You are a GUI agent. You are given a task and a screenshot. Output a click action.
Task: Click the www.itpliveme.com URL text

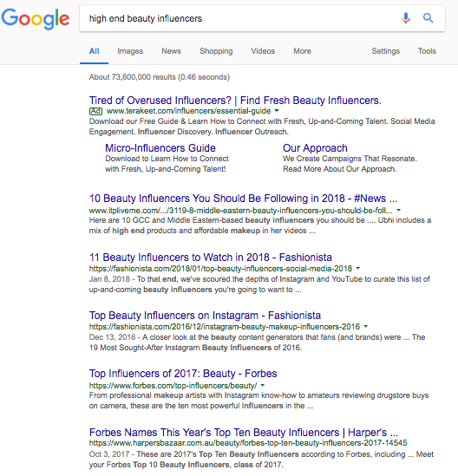tap(241, 211)
